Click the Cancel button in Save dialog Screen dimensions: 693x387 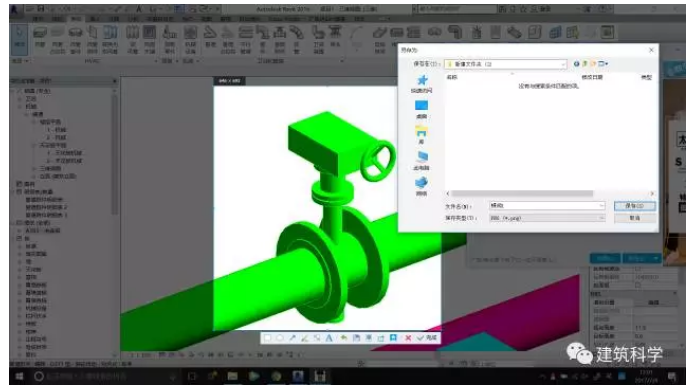pyautogui.click(x=634, y=218)
